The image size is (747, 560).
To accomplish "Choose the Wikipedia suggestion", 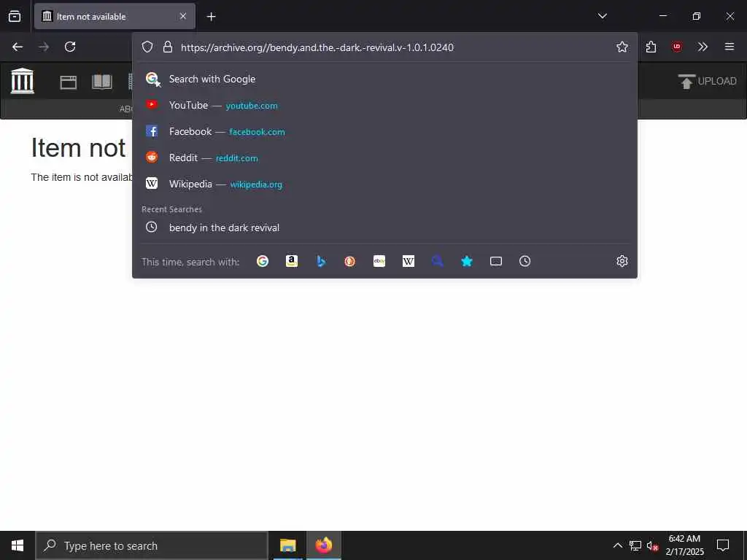I will click(384, 184).
